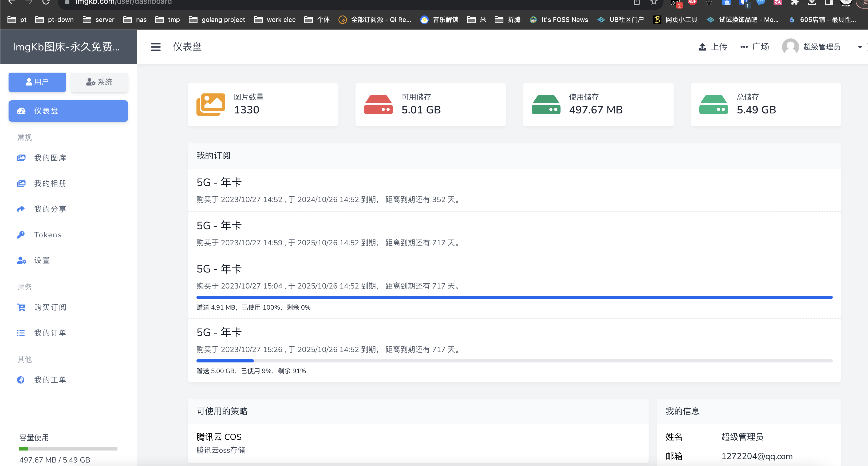This screenshot has height=466, width=868.
Task: Click the red drive icon for 可用储存
Action: (x=378, y=104)
